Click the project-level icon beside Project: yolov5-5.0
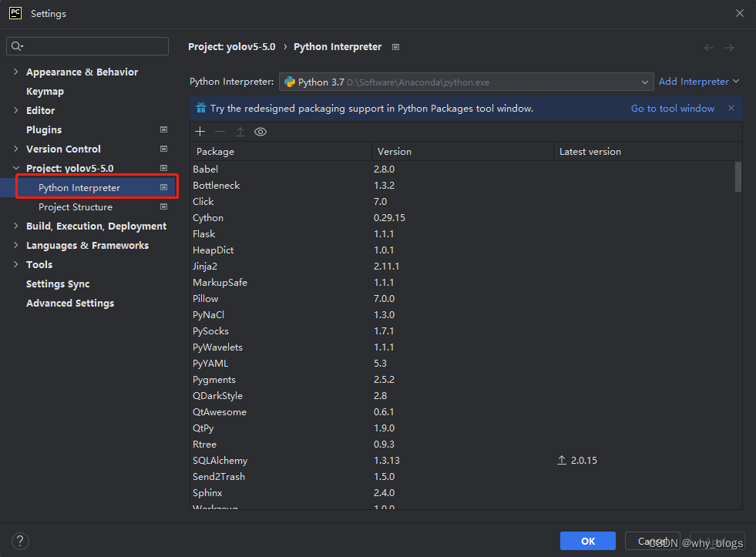Screen dimensions: 756x557 pos(164,168)
